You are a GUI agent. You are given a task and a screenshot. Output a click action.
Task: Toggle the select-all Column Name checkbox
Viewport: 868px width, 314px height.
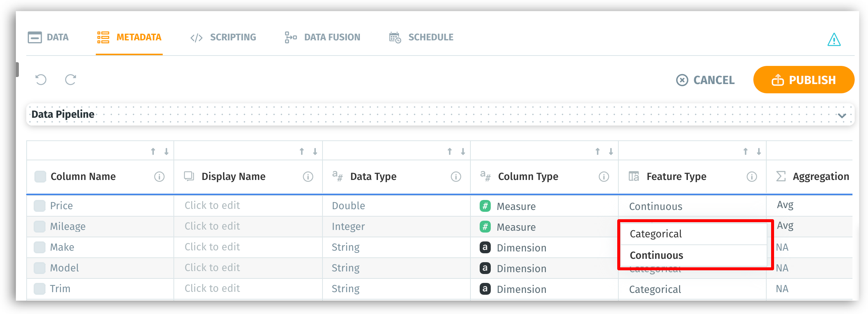pyautogui.click(x=40, y=177)
